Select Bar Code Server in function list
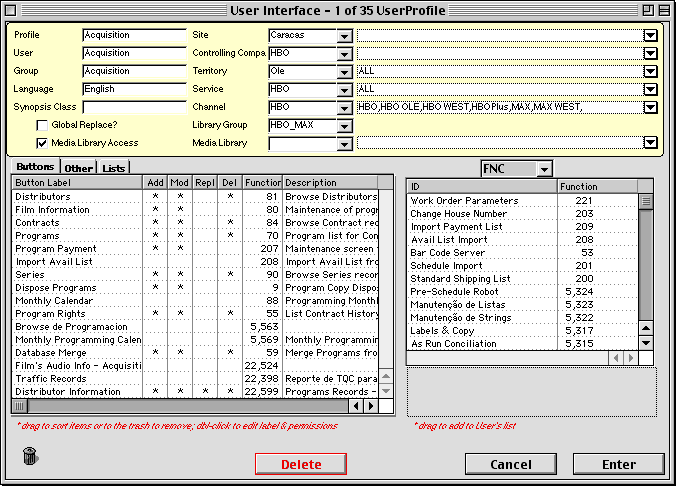This screenshot has height=486, width=676. point(523,252)
